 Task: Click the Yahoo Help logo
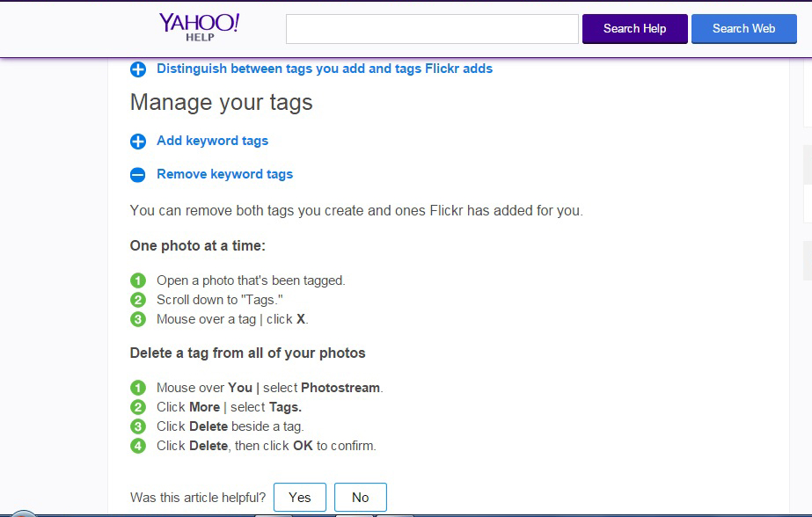coord(200,26)
